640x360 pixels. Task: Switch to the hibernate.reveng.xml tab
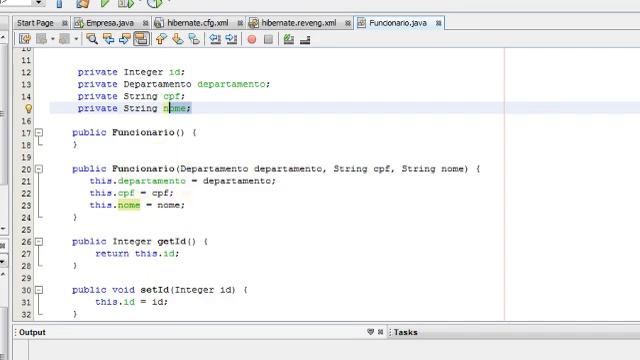coord(299,23)
